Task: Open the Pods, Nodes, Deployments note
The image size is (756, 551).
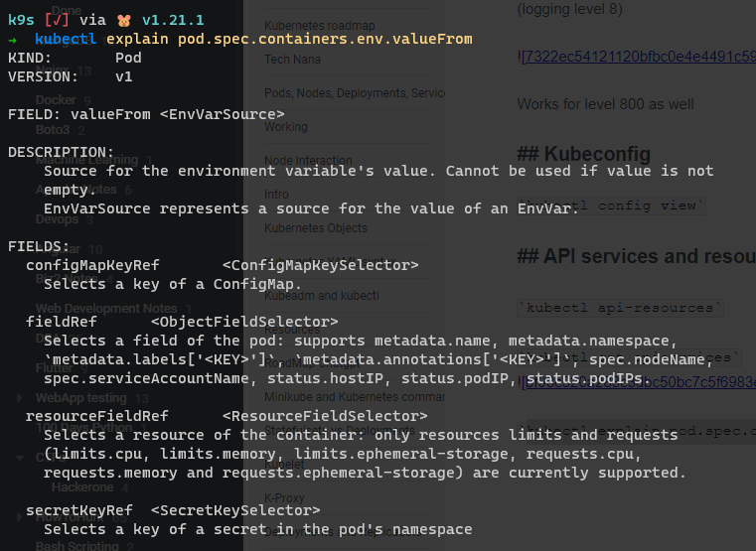Action: tap(355, 93)
